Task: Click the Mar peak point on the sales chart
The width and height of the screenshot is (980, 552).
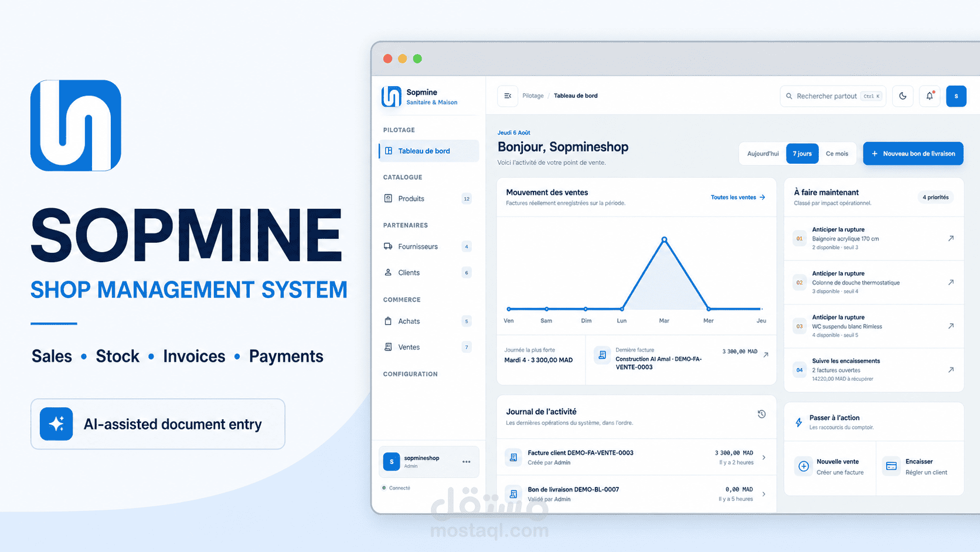Action: coord(664,239)
